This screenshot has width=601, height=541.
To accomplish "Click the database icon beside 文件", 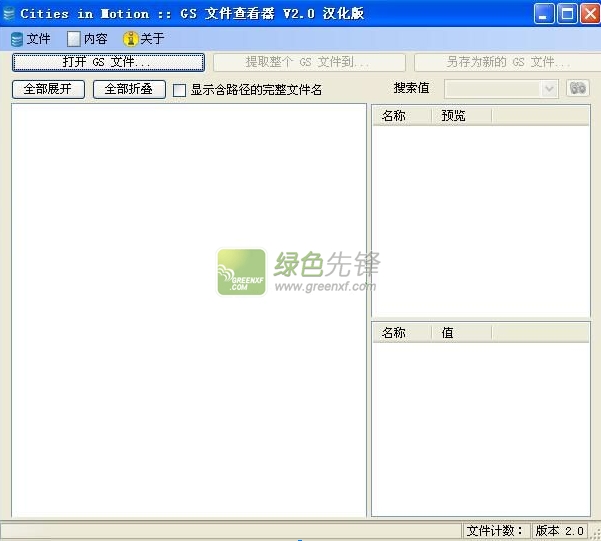I will (17, 39).
